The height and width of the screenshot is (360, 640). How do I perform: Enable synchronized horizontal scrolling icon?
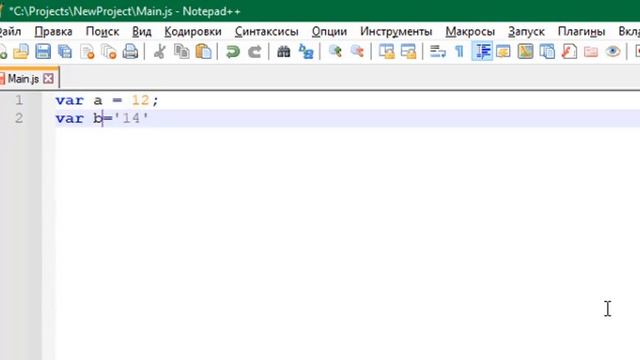[408, 52]
